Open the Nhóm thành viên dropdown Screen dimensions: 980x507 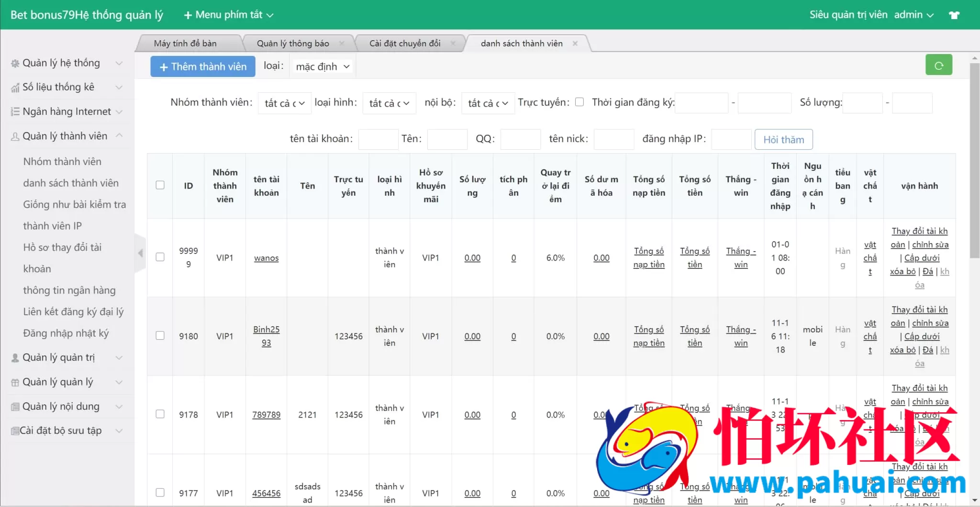pyautogui.click(x=284, y=103)
